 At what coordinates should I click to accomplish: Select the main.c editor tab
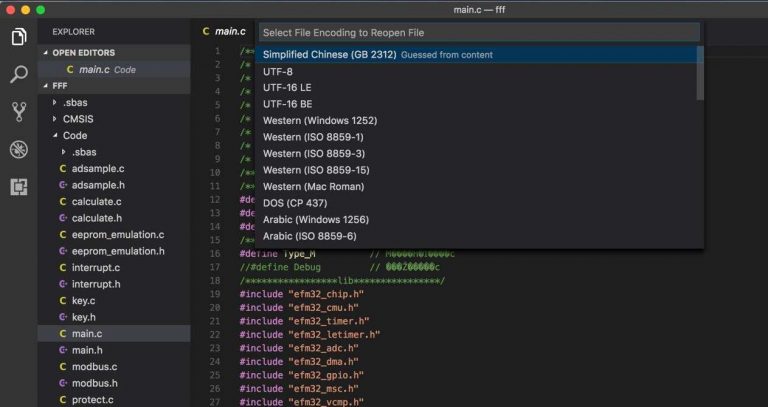[x=223, y=32]
